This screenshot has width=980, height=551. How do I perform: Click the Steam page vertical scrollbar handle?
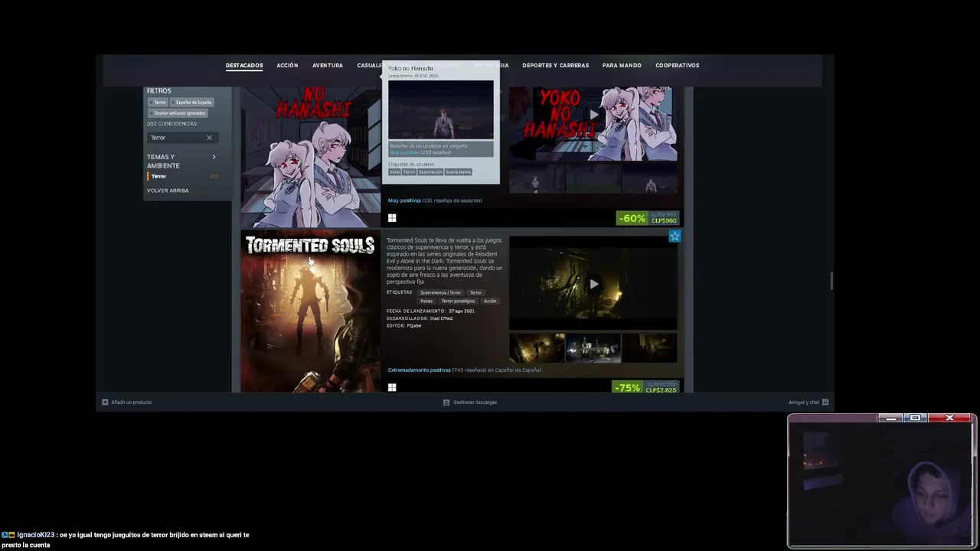pos(831,281)
